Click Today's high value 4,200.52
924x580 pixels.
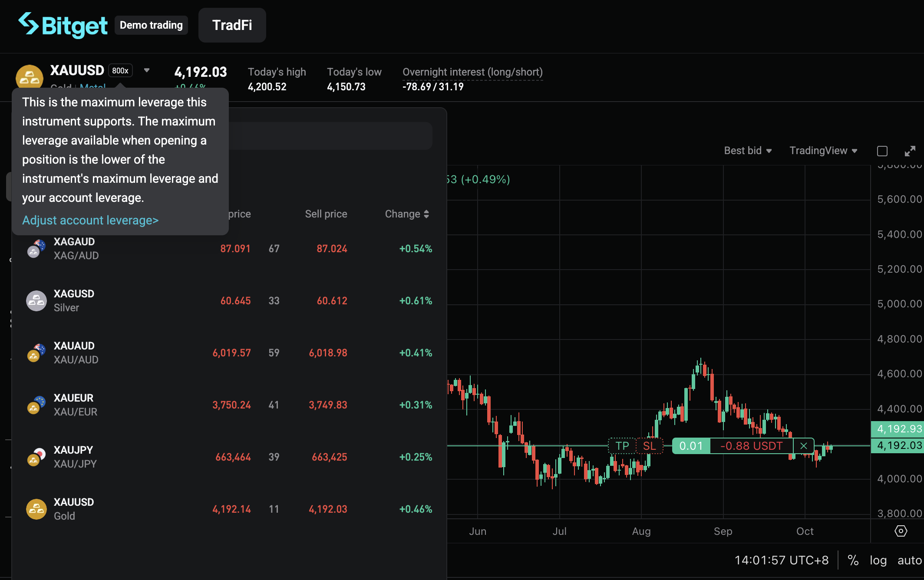pyautogui.click(x=267, y=87)
